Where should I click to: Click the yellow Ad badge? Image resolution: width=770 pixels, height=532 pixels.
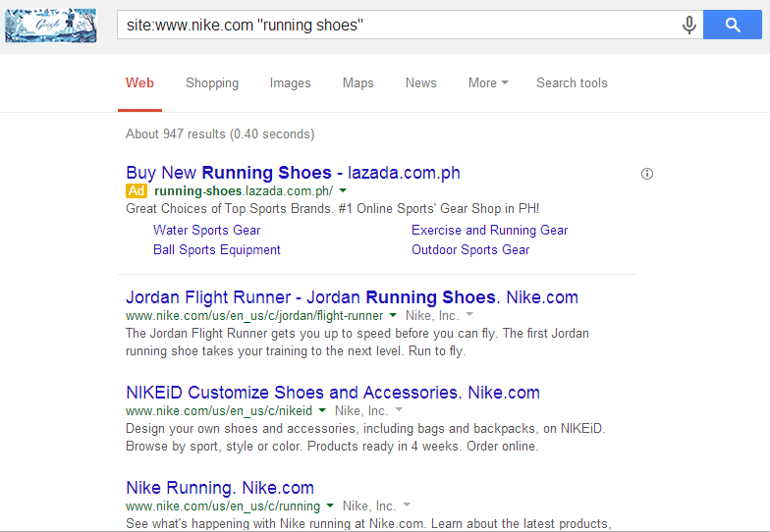click(136, 190)
